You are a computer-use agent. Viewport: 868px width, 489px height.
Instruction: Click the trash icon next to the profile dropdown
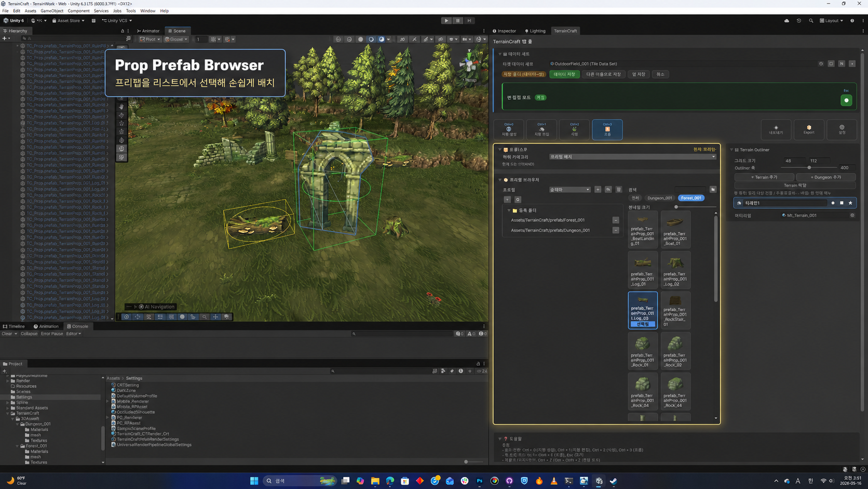click(618, 190)
